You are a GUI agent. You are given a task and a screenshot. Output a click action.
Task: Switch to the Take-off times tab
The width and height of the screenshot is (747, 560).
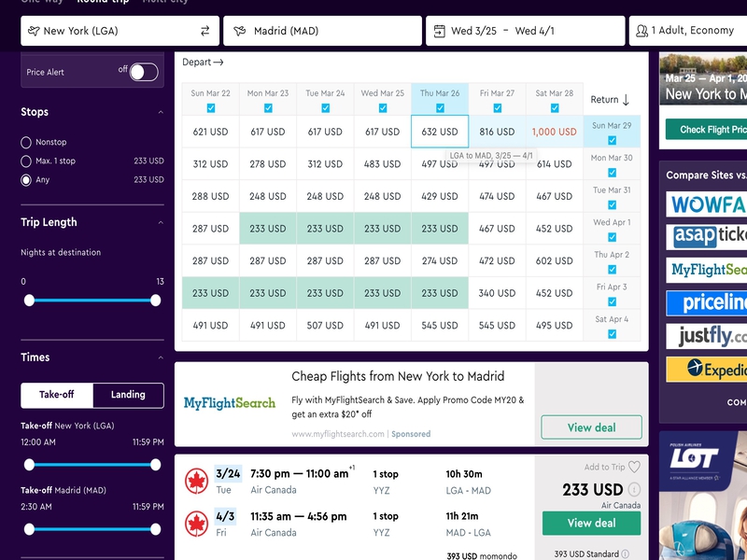tap(57, 395)
